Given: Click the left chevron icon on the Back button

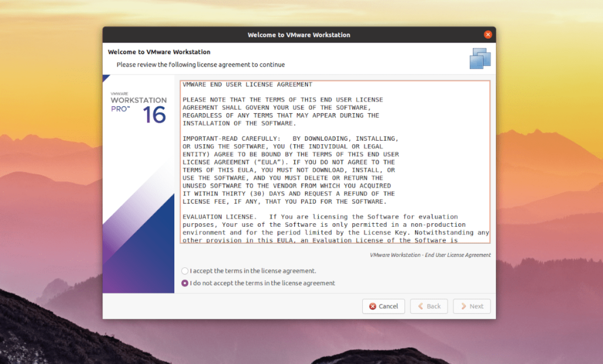Looking at the screenshot, I should (422, 306).
